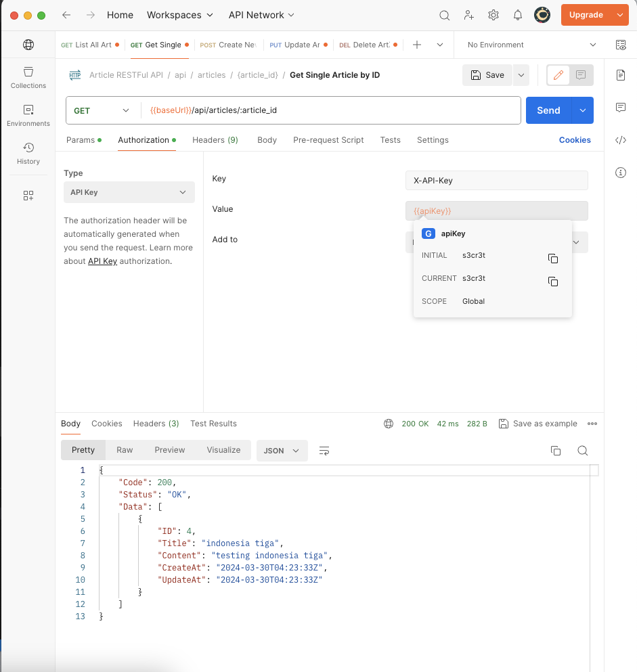Switch to request Body tab

267,140
